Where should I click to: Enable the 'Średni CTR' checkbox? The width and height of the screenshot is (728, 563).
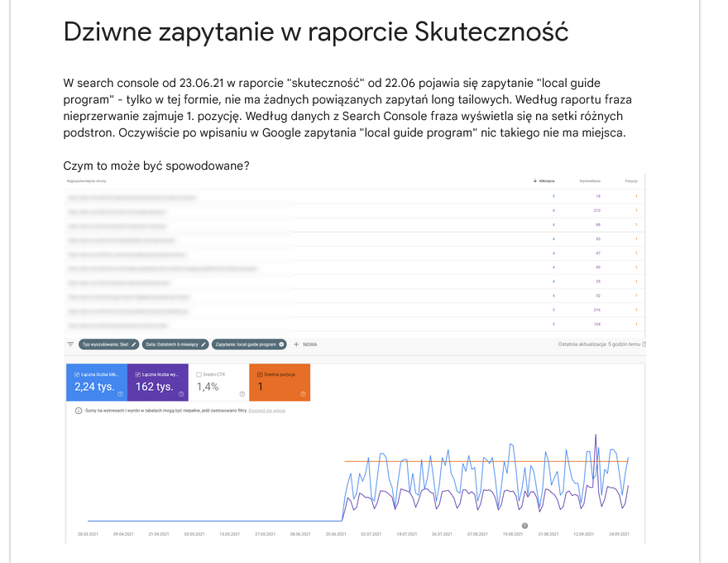coord(199,374)
